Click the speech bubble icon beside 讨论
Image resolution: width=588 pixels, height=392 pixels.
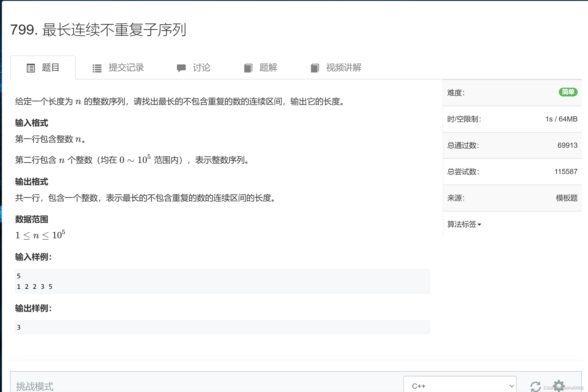click(181, 68)
